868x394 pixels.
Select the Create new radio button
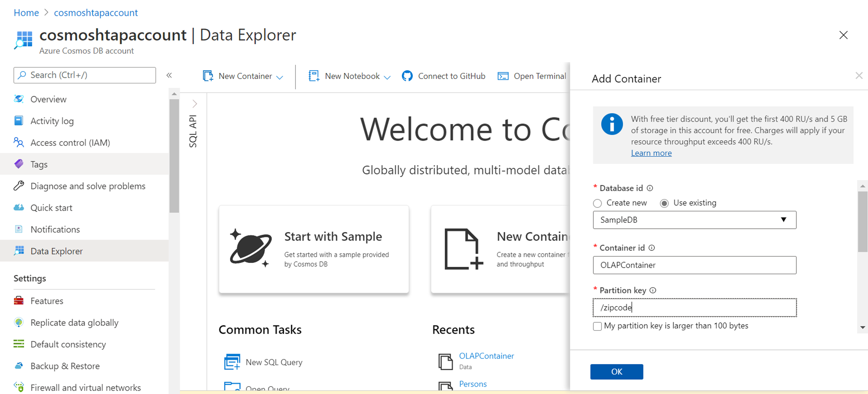598,203
